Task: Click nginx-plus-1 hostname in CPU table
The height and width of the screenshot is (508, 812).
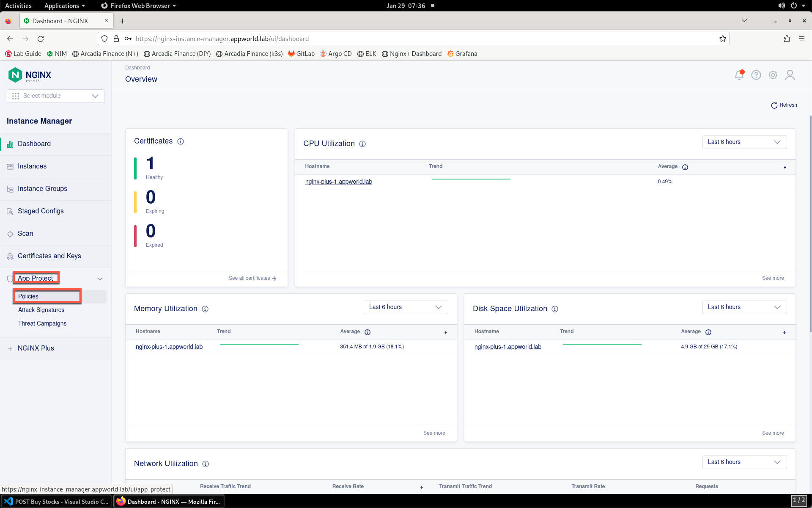Action: (x=339, y=182)
